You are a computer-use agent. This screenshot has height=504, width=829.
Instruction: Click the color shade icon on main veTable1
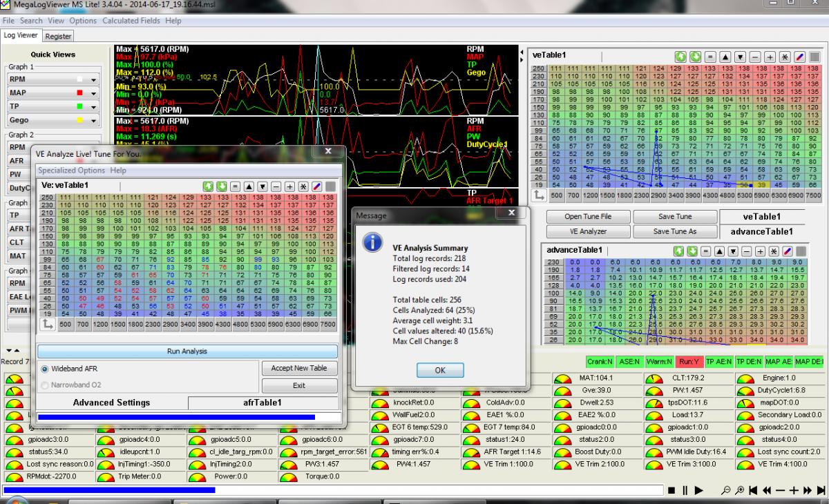[x=801, y=55]
